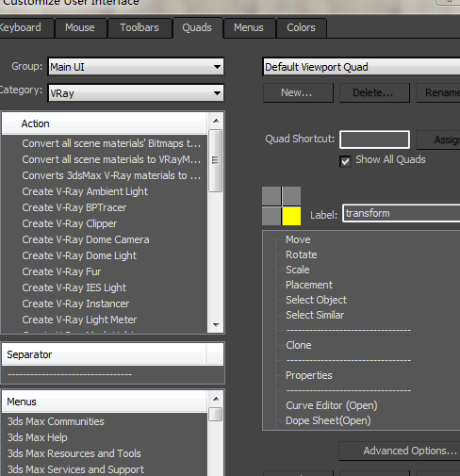Screen dimensions: 460x476
Task: Select the dashed separator item under Separator
Action: click(70, 374)
